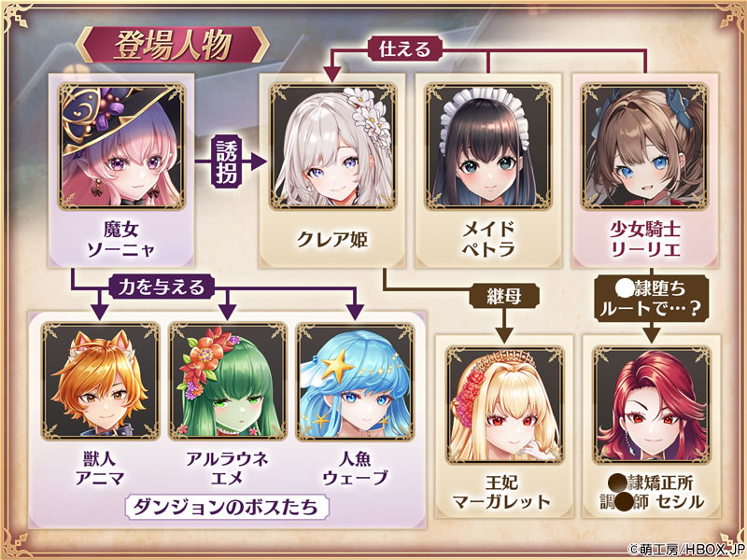
Task: Open the maid ペトラ portrait
Action: click(x=488, y=147)
